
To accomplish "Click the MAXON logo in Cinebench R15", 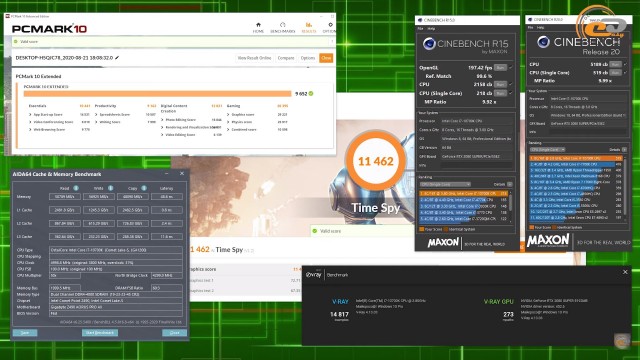I will [443, 243].
